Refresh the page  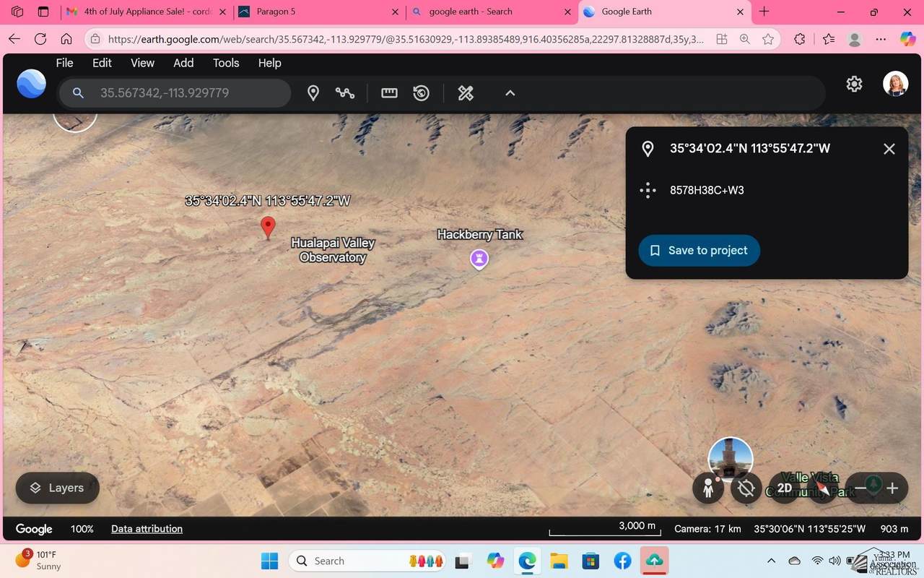click(x=40, y=39)
